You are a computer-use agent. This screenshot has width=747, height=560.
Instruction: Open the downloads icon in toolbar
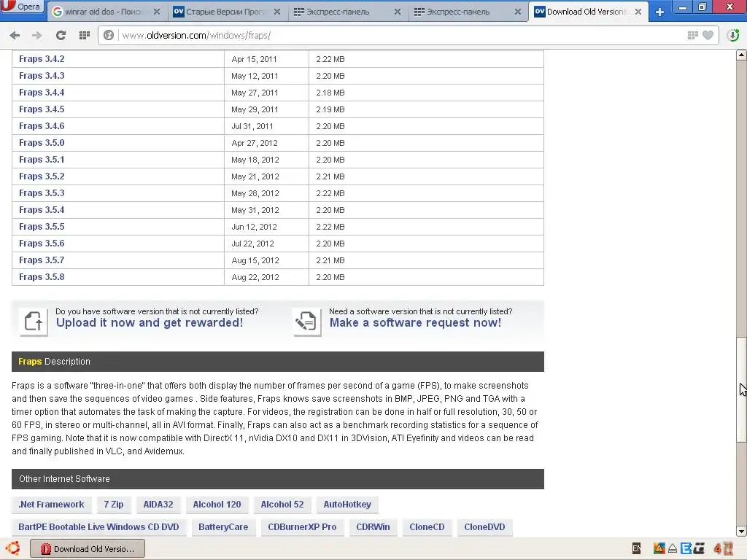click(733, 35)
